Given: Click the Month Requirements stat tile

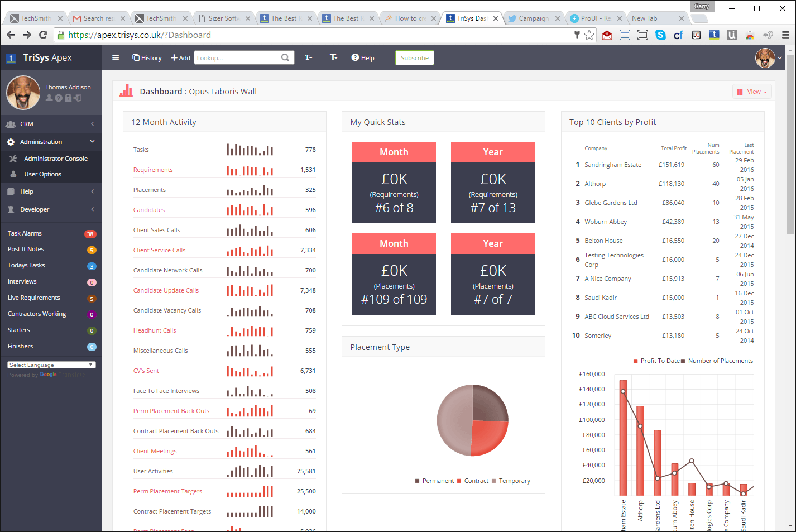Looking at the screenshot, I should (x=394, y=183).
